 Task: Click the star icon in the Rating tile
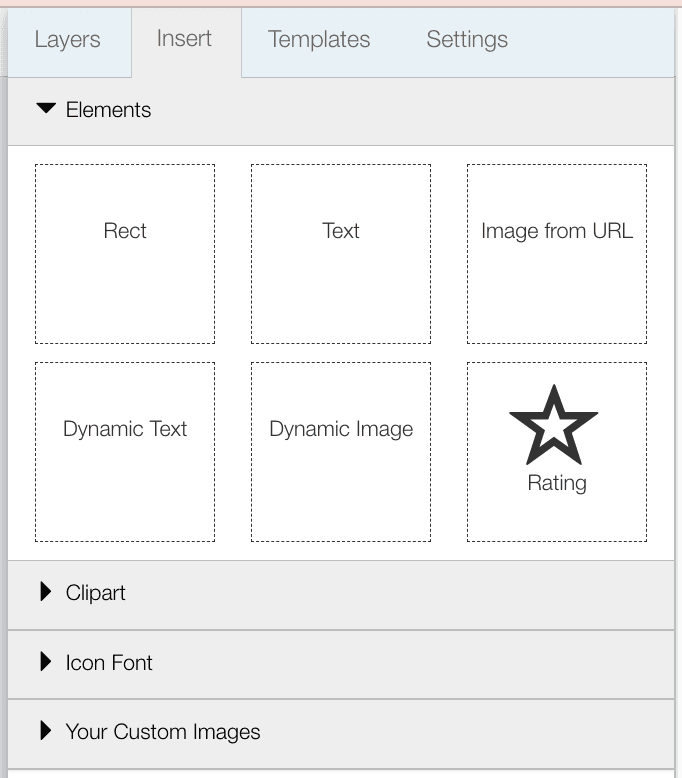[x=553, y=425]
